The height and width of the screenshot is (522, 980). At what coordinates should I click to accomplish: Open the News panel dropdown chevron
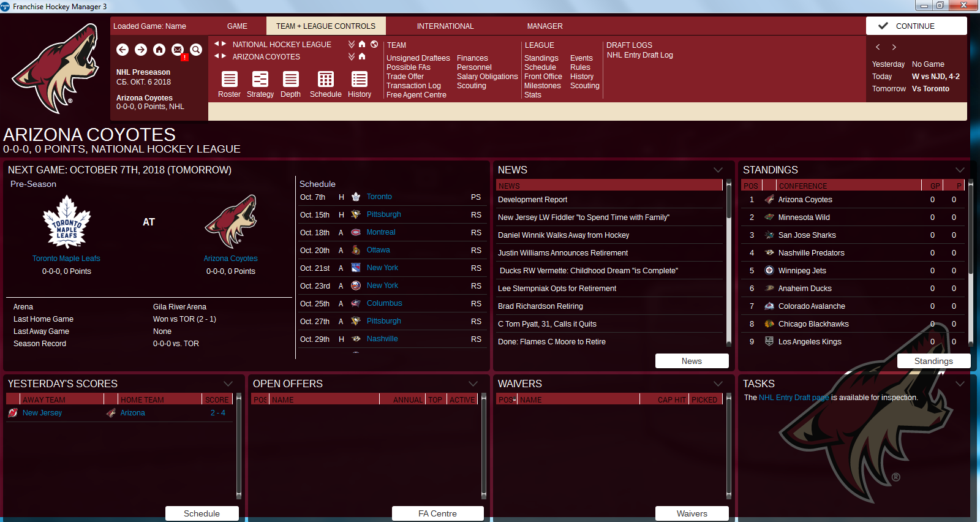[718, 170]
